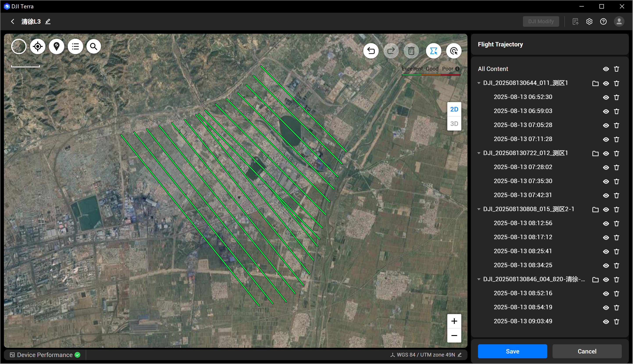
Task: Delete the 2025-08-13 06:59:03 trajectory
Action: point(617,111)
